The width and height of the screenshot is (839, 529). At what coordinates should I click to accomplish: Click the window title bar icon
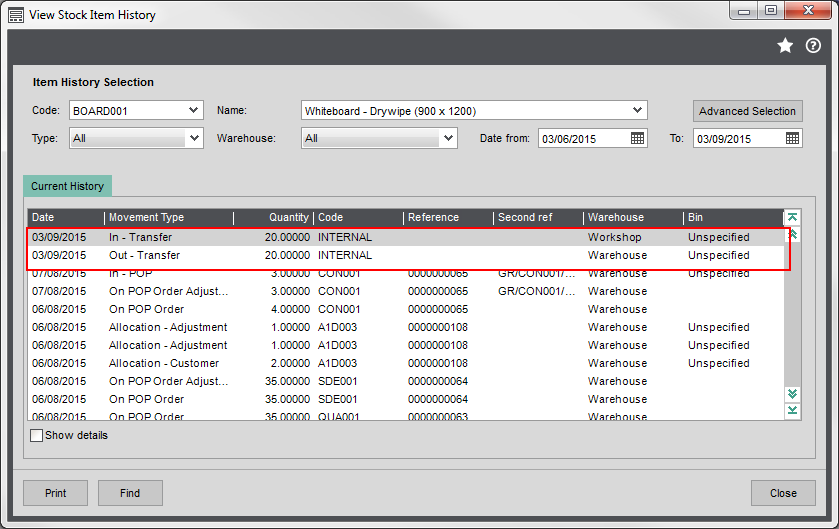click(x=16, y=15)
